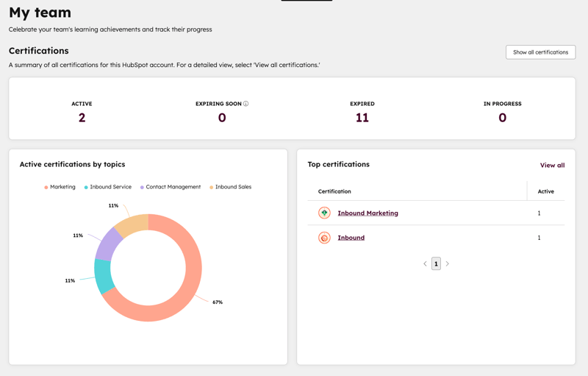Open the Inbound Marketing certification link
This screenshot has height=376, width=588.
click(x=368, y=213)
